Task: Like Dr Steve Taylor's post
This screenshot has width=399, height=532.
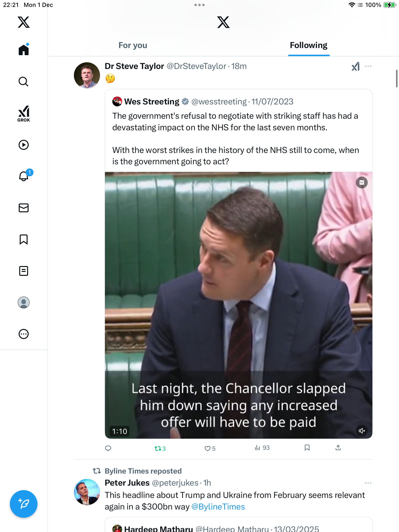Action: (x=207, y=449)
